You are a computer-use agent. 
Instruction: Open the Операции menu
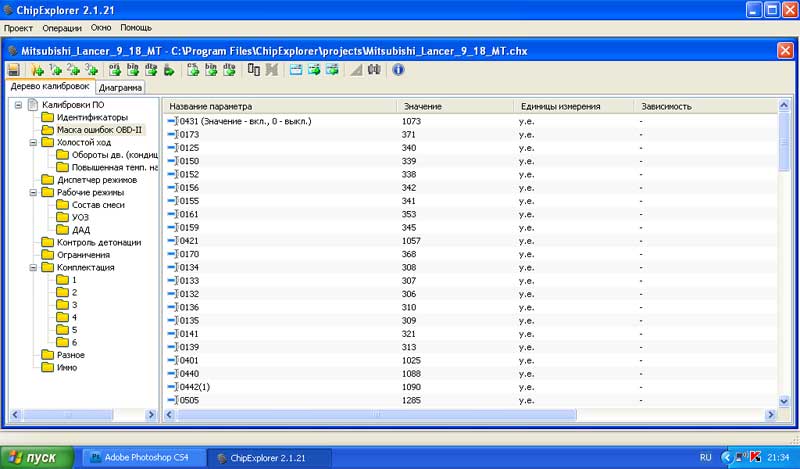pos(61,27)
